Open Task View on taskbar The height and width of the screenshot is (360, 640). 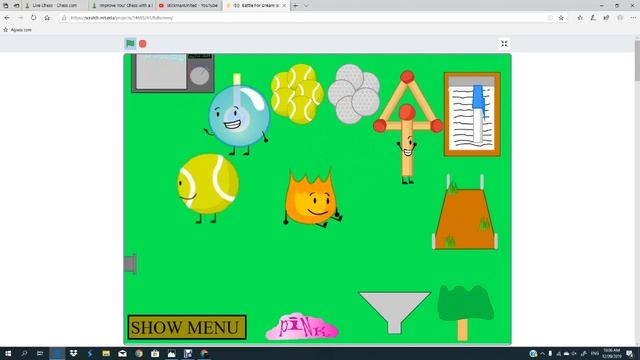click(x=40, y=353)
